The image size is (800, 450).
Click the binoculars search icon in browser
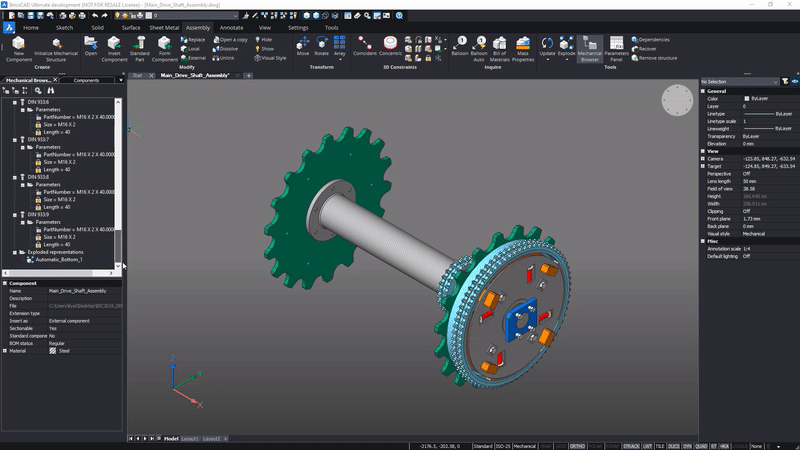click(x=51, y=90)
